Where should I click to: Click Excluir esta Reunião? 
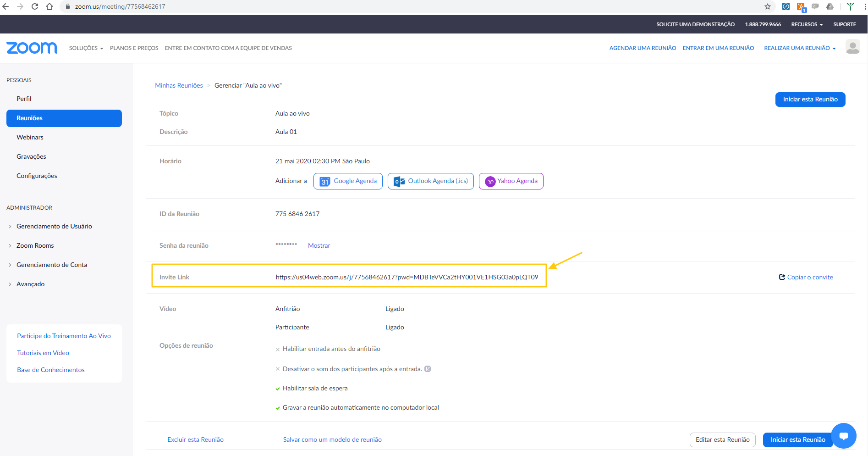tap(195, 439)
